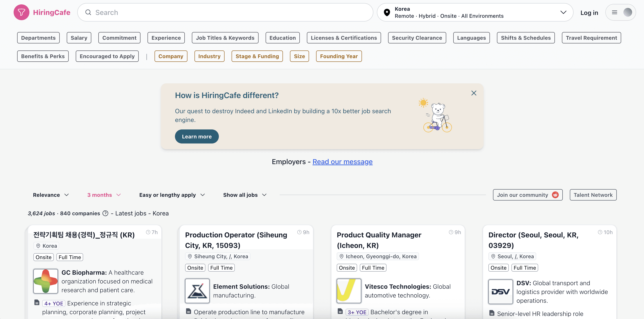Image resolution: width=644 pixels, height=319 pixels.
Task: Click the Reddit icon on Join our community
Action: (555, 195)
